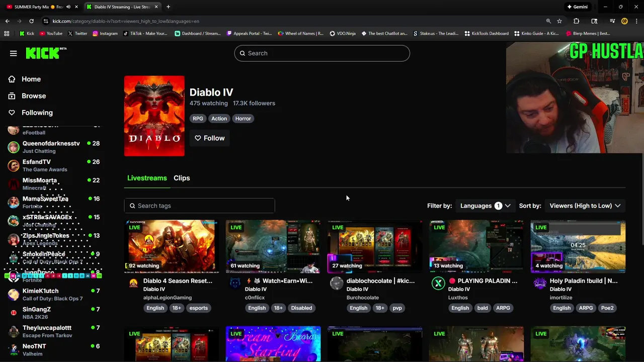Go to Home in sidebar
The image size is (644, 362).
tap(31, 79)
